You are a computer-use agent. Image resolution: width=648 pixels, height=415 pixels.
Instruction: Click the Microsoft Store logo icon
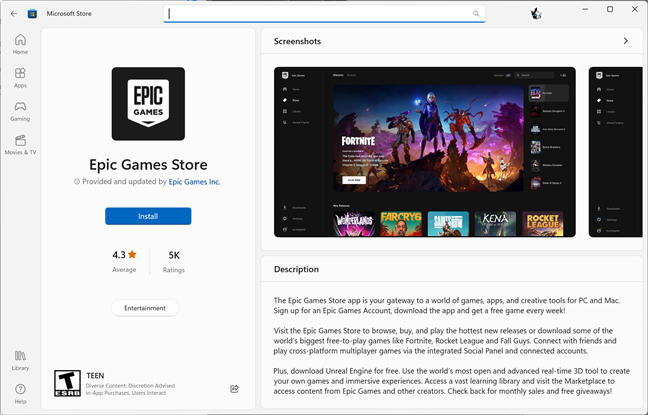[x=32, y=14]
